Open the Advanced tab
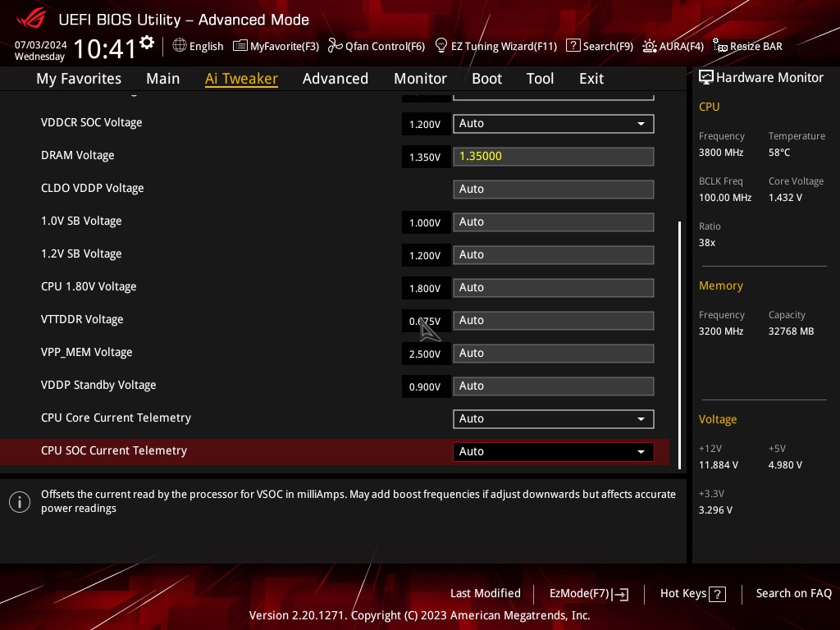Screen dimensions: 840x630 coord(336,79)
